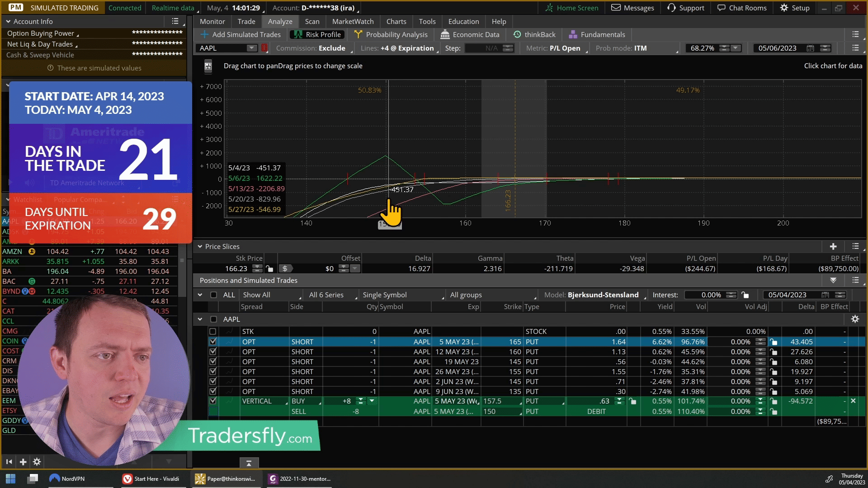Click the positions settings gear icon
This screenshot has width=868, height=488.
855,319
